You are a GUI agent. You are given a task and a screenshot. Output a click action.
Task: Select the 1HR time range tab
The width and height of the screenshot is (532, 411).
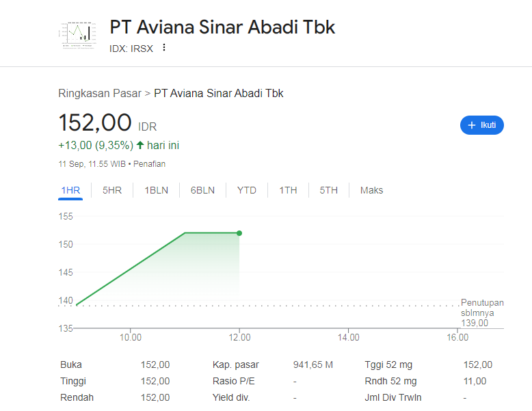coord(70,190)
